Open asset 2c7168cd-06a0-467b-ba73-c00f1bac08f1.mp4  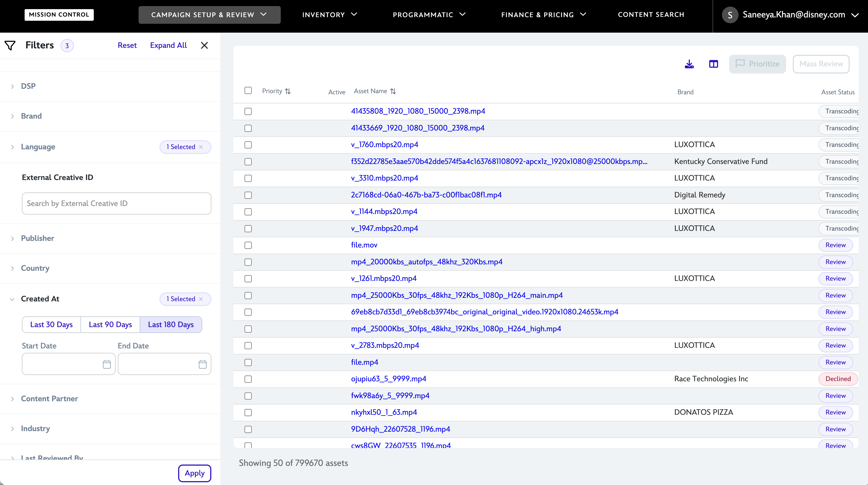point(426,195)
